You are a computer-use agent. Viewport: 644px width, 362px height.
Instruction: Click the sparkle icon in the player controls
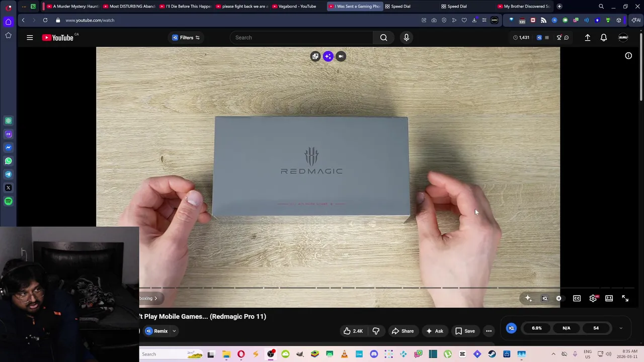click(528, 298)
